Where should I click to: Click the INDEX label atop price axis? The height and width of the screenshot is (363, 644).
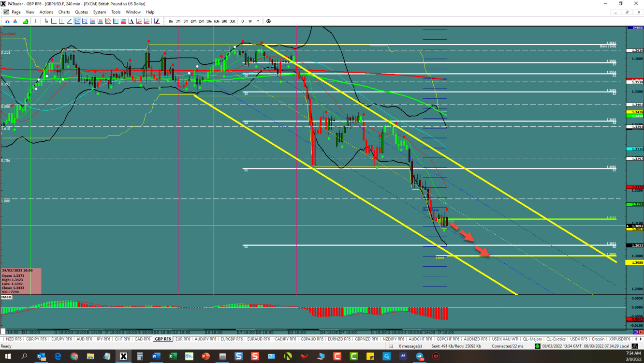(x=634, y=28)
